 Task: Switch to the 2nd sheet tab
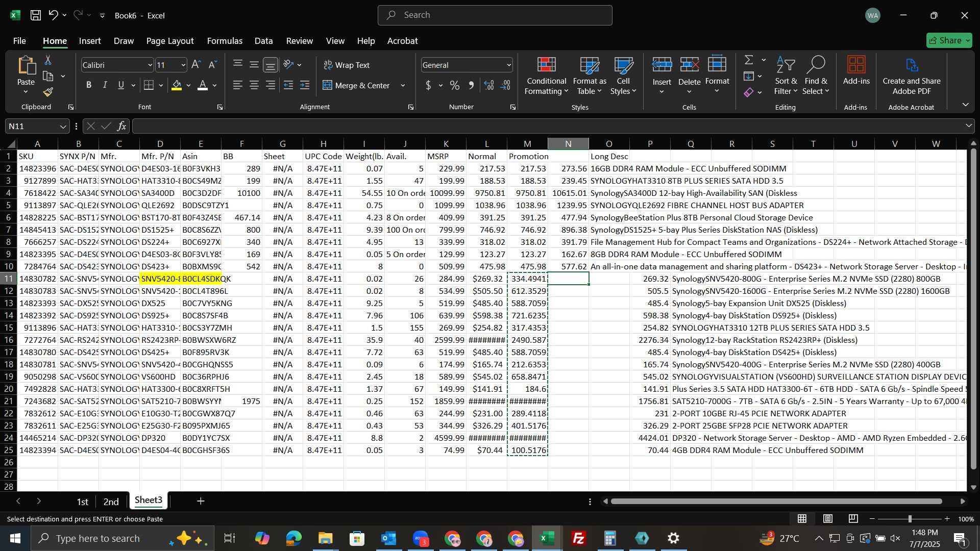(111, 502)
